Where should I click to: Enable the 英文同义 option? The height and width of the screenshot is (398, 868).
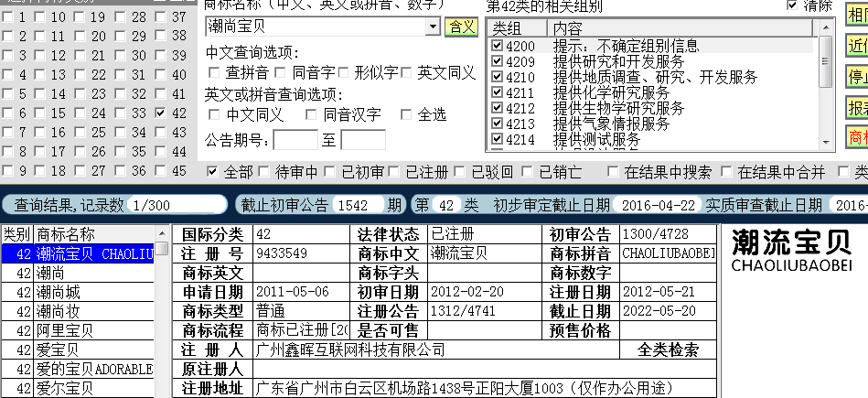point(406,72)
